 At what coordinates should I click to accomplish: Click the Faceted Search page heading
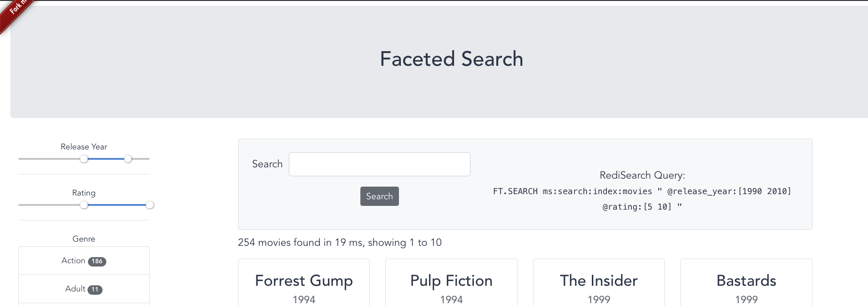point(451,59)
